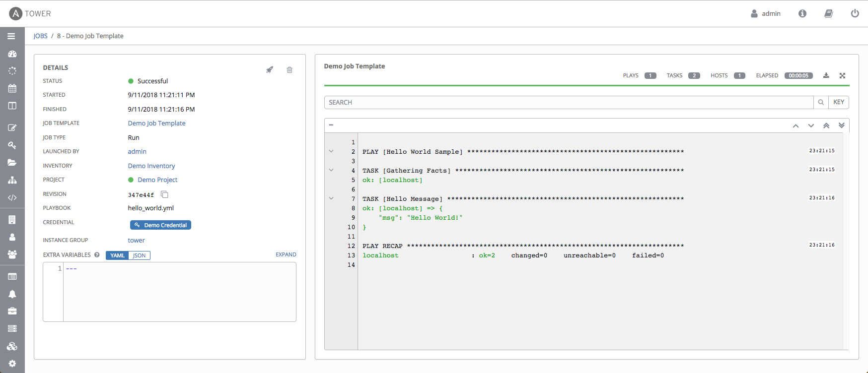Image resolution: width=868 pixels, height=373 pixels.
Task: Click the localhost recap line
Action: pyautogui.click(x=513, y=255)
